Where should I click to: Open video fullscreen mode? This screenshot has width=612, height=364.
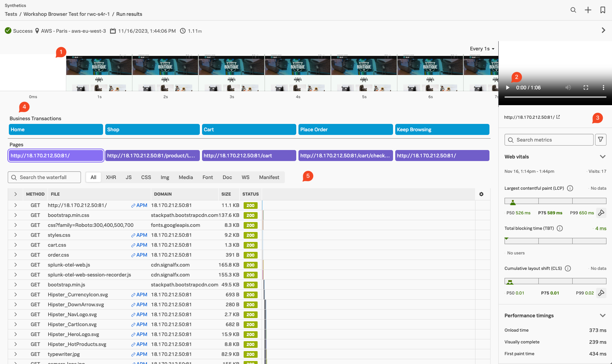tap(586, 88)
